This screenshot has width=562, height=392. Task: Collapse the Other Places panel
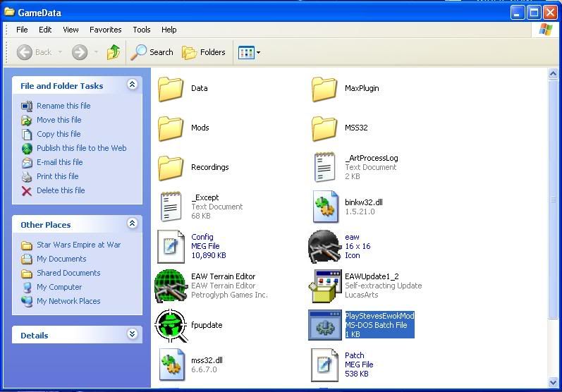[132, 224]
